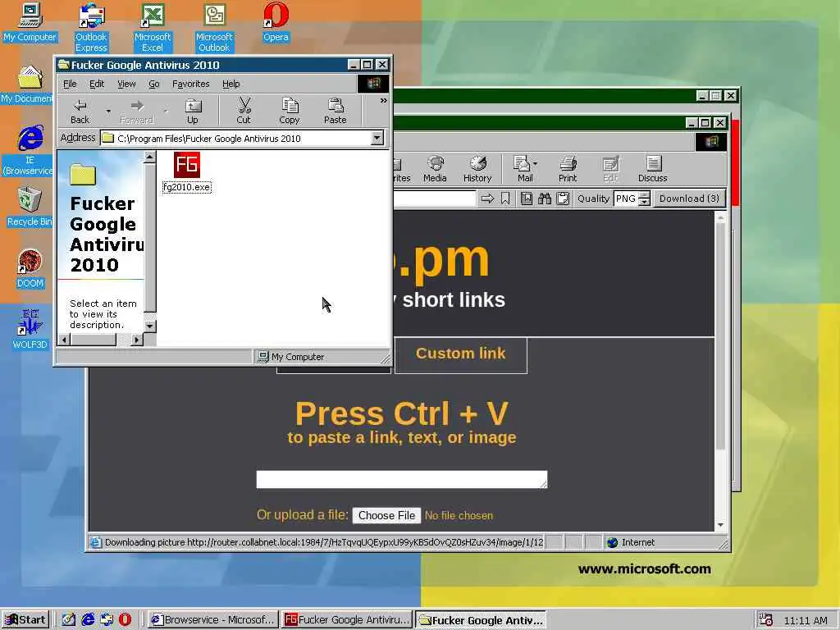Screen dimensions: 840x630
Task: Switch to the Custom link tab
Action: [x=461, y=354]
